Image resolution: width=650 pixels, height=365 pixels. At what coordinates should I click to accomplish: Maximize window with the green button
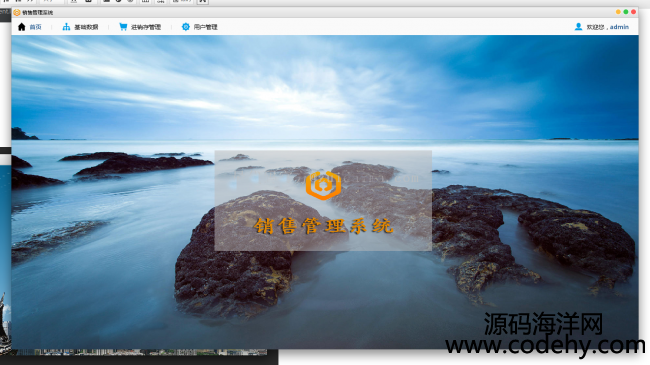tap(626, 12)
